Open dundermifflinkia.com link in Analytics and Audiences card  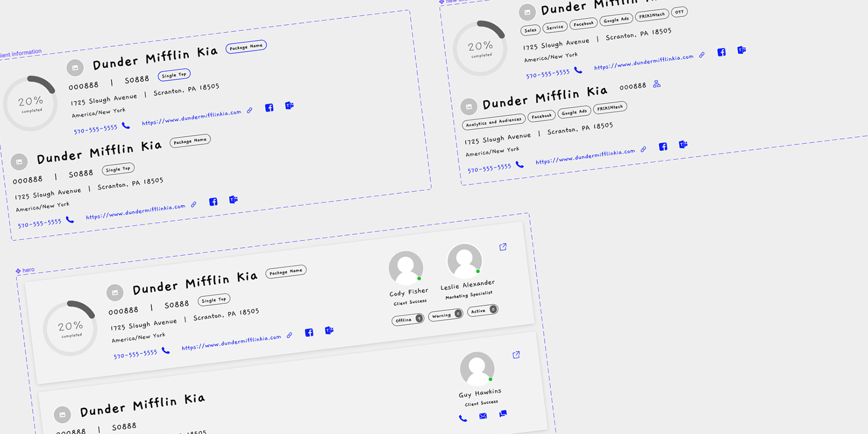click(585, 156)
